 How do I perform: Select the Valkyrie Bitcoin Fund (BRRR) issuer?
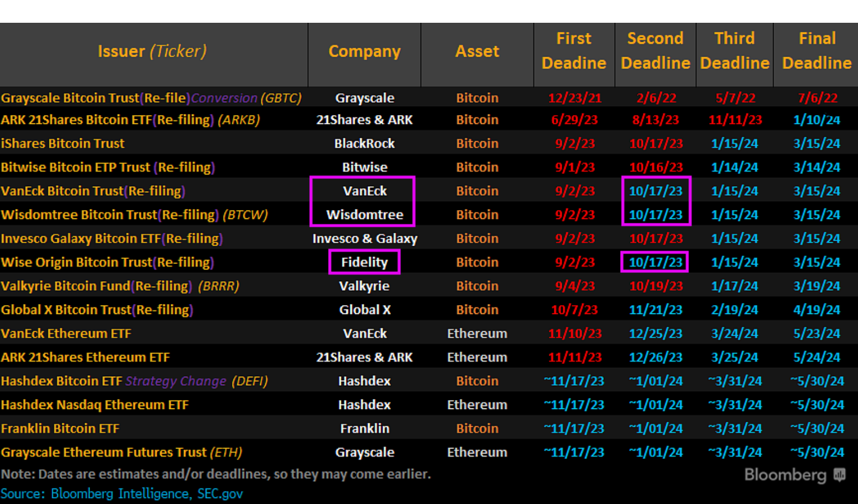pyautogui.click(x=120, y=286)
